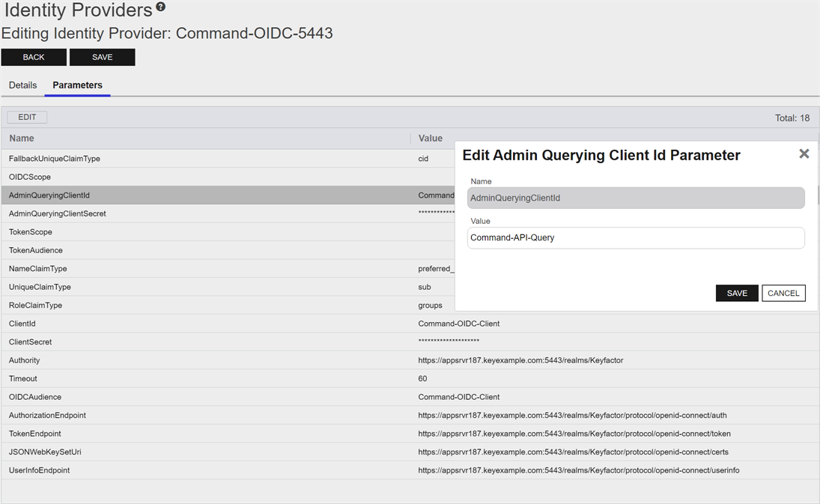This screenshot has height=504, width=820.
Task: Select the TokenEndpoint parameter row
Action: pyautogui.click(x=35, y=434)
